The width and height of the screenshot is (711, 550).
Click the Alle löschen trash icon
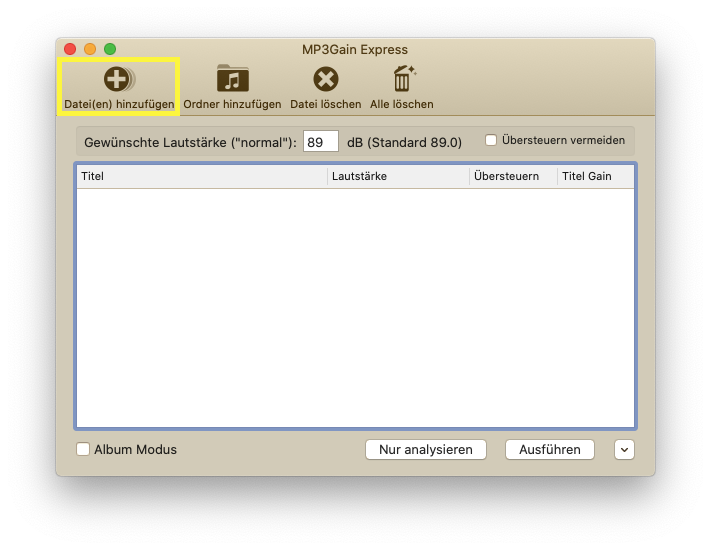point(403,79)
